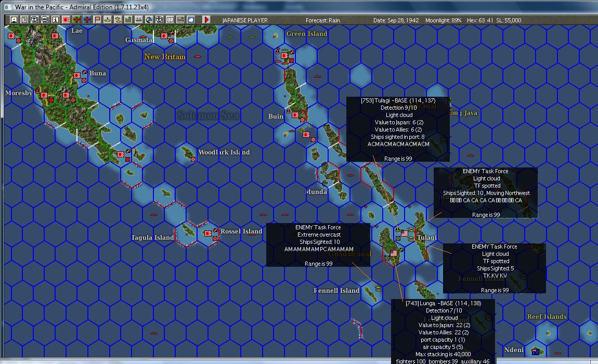Click the 'Moonlight: 89%' status text
The image size is (598, 364).
[443, 20]
